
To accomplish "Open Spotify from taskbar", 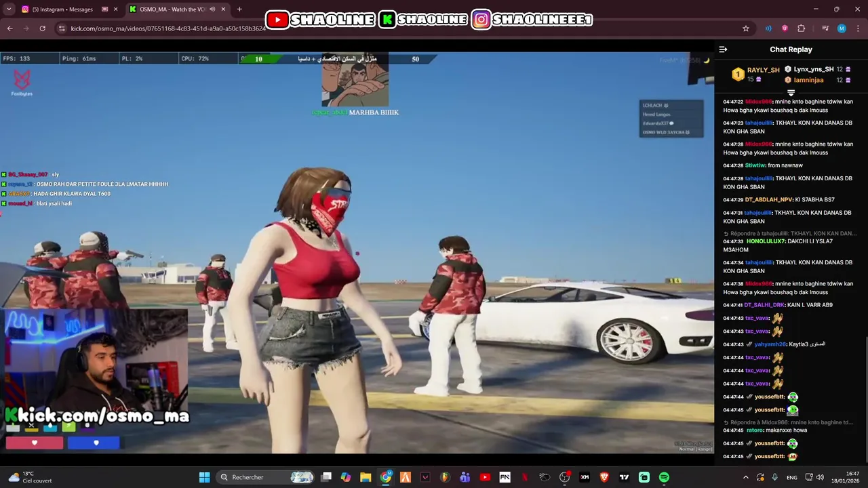I will pos(664,477).
